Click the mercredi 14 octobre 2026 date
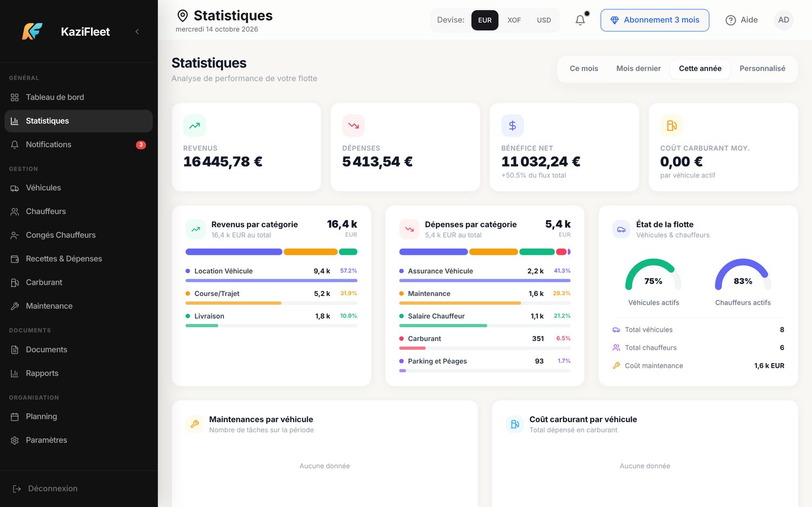Image resolution: width=812 pixels, height=507 pixels. (x=217, y=29)
